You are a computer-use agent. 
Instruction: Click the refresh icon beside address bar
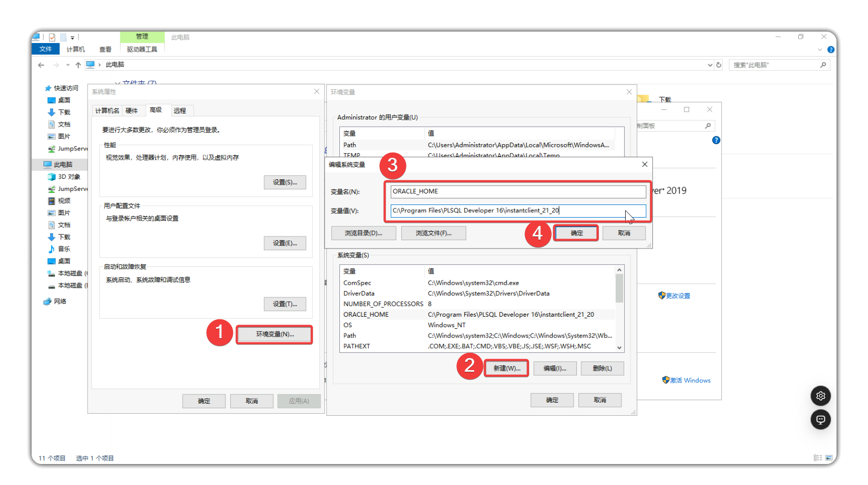point(719,65)
